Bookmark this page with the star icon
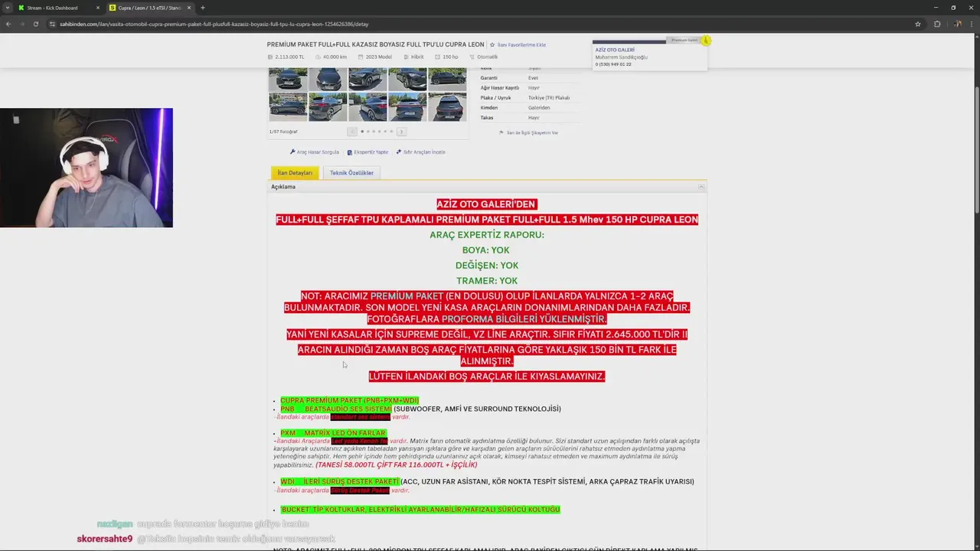Viewport: 980px width, 551px height. click(917, 24)
